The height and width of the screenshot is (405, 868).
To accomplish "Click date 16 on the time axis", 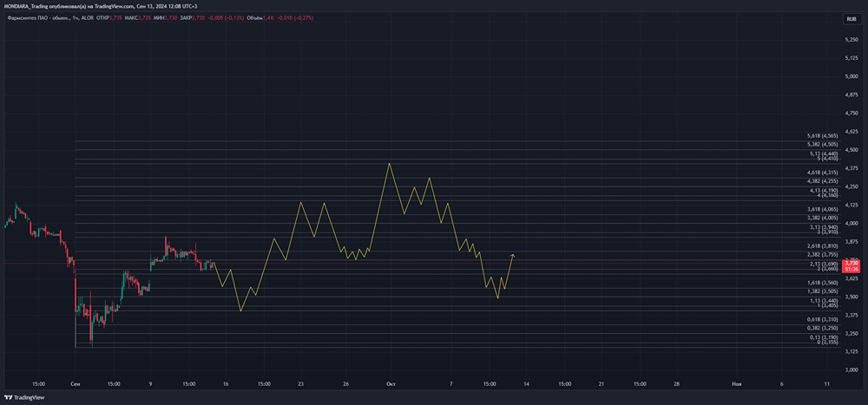I will click(226, 383).
